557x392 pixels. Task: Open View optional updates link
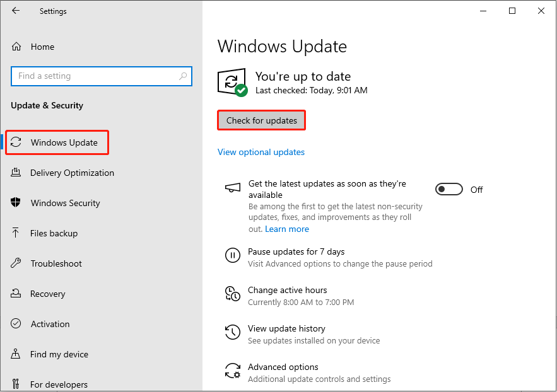pyautogui.click(x=261, y=152)
